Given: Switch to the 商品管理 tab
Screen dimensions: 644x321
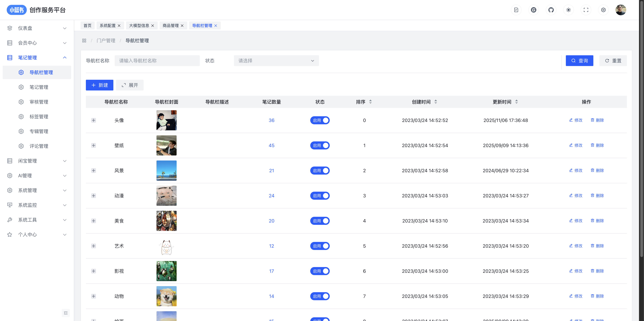Looking at the screenshot, I should pos(171,25).
